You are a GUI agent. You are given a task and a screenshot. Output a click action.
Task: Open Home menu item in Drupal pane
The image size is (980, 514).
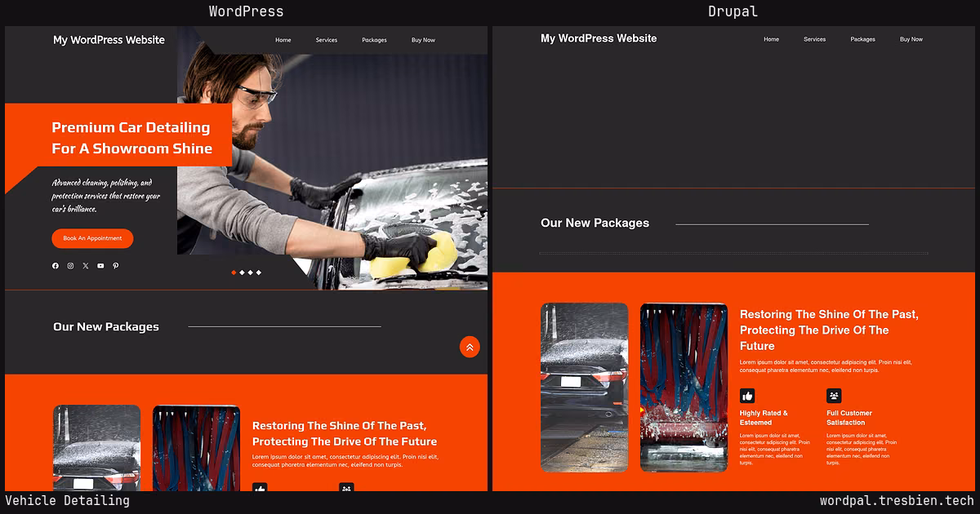(x=772, y=39)
